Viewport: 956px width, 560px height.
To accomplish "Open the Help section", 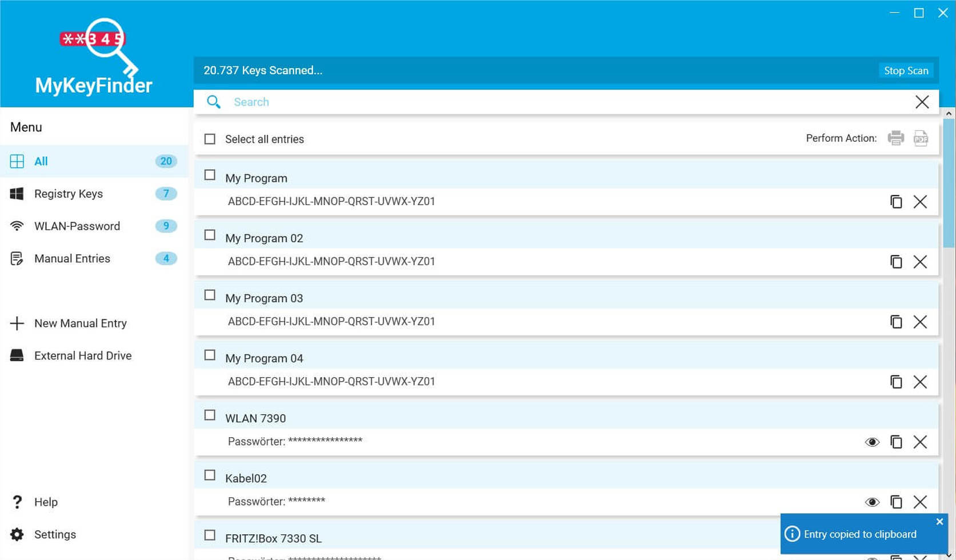I will pyautogui.click(x=45, y=502).
